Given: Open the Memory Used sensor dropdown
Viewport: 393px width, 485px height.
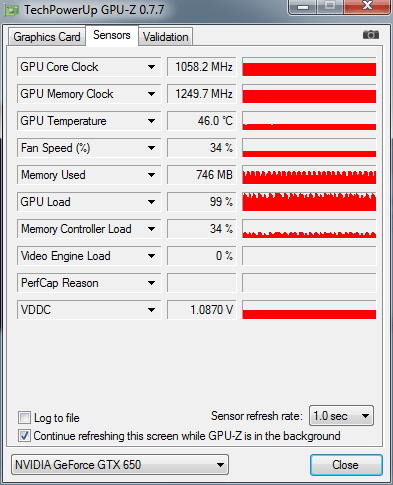Looking at the screenshot, I should (x=151, y=175).
